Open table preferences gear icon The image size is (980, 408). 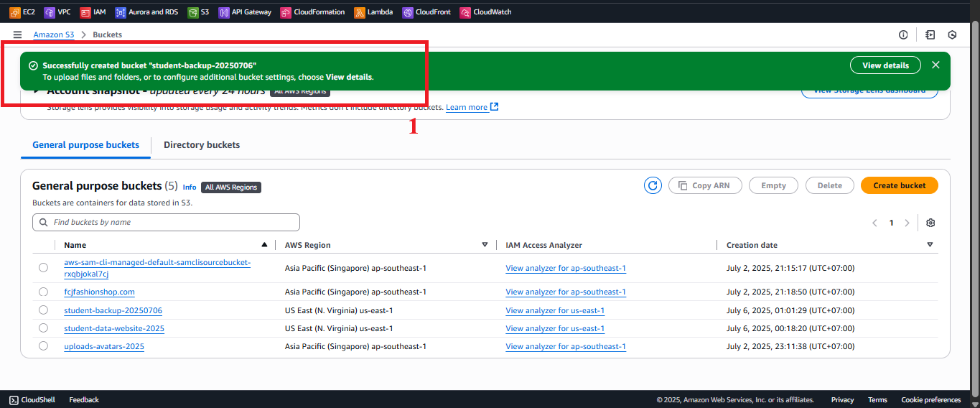(930, 223)
